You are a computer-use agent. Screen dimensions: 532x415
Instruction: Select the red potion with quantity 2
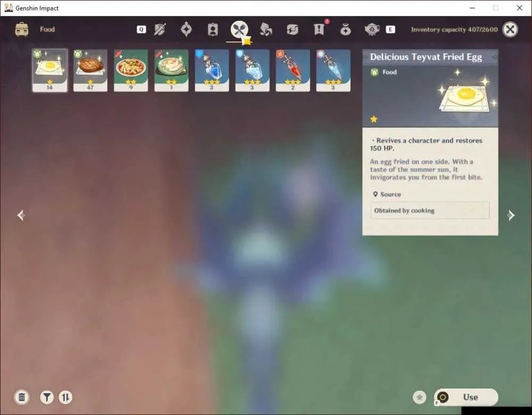coord(293,70)
